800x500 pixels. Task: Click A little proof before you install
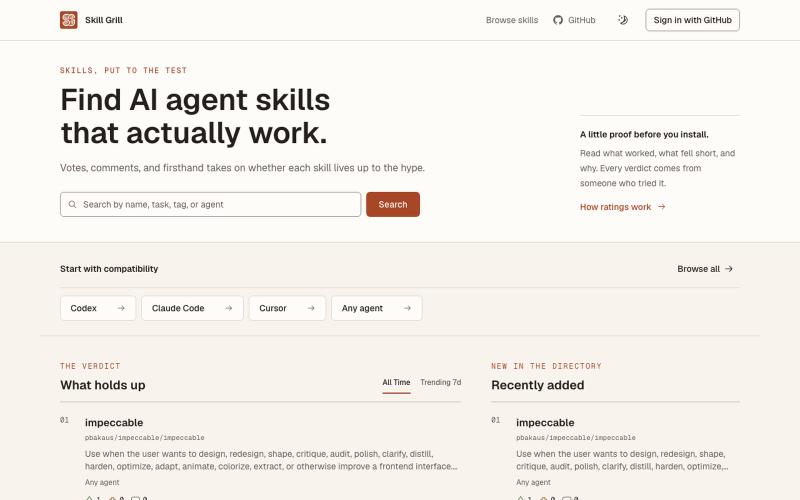pos(644,135)
